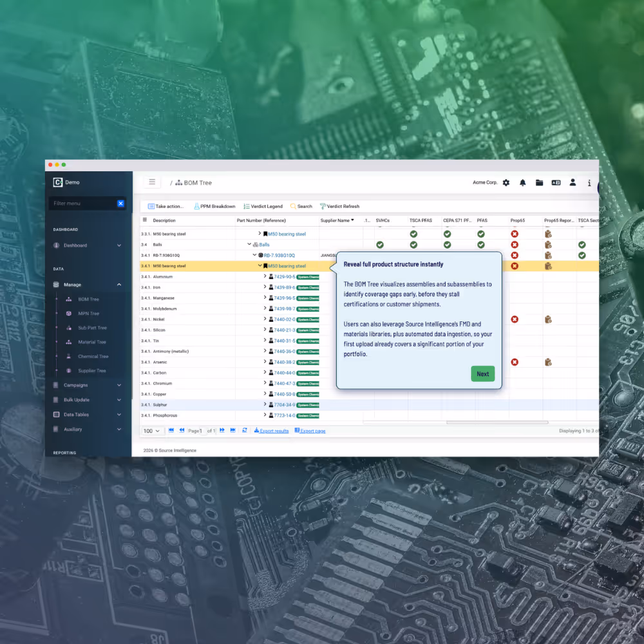Viewport: 644px width, 644px height.
Task: Clear the Filter menu field with X
Action: click(x=121, y=204)
